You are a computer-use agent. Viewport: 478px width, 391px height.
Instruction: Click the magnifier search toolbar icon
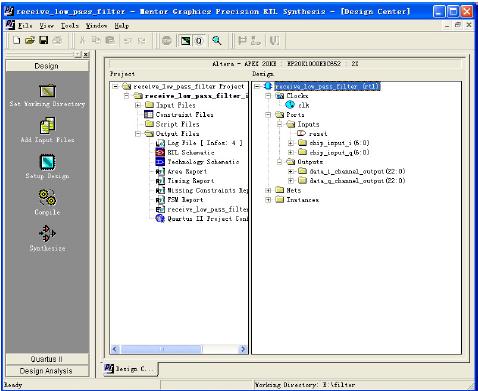tap(217, 41)
